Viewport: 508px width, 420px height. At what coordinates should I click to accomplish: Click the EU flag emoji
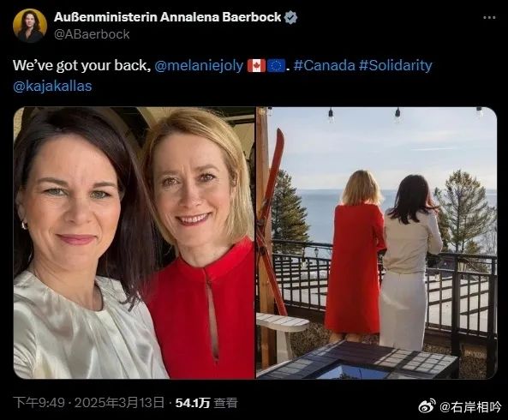coord(276,66)
